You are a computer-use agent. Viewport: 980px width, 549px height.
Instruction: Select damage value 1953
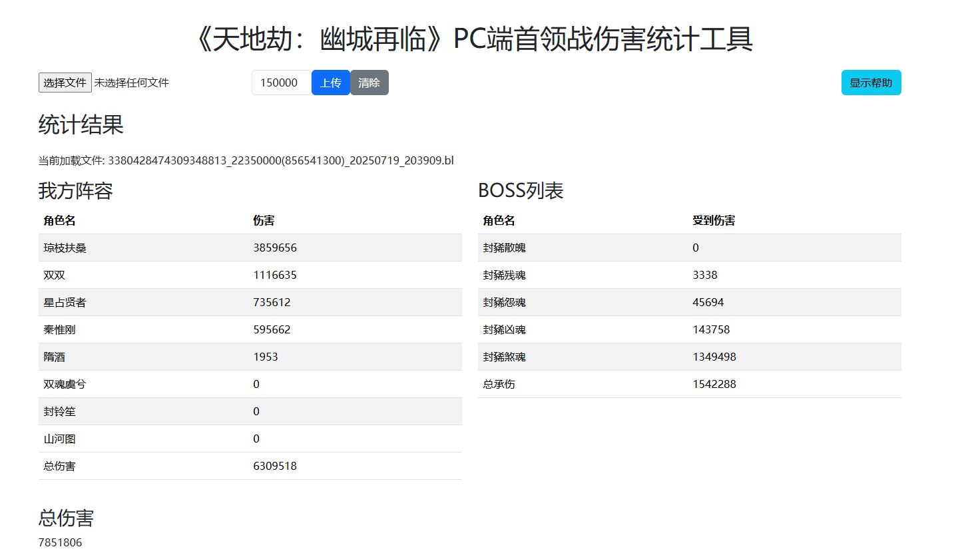click(266, 357)
